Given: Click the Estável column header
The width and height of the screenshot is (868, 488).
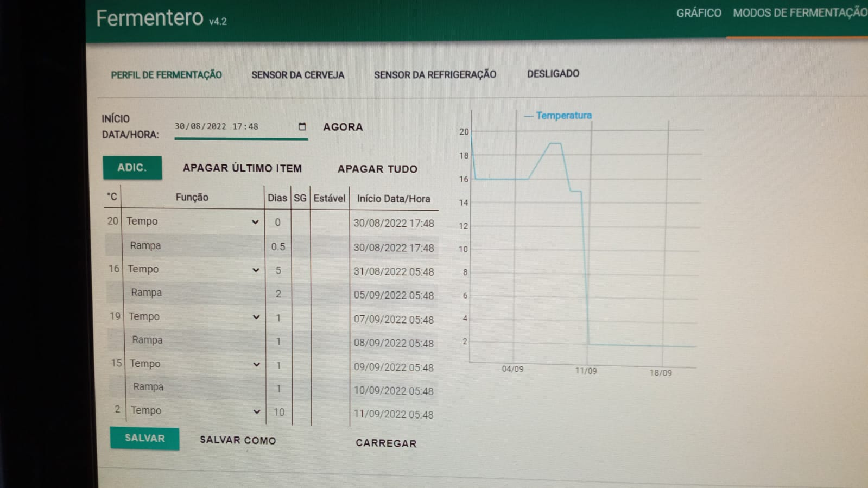Looking at the screenshot, I should point(330,198).
